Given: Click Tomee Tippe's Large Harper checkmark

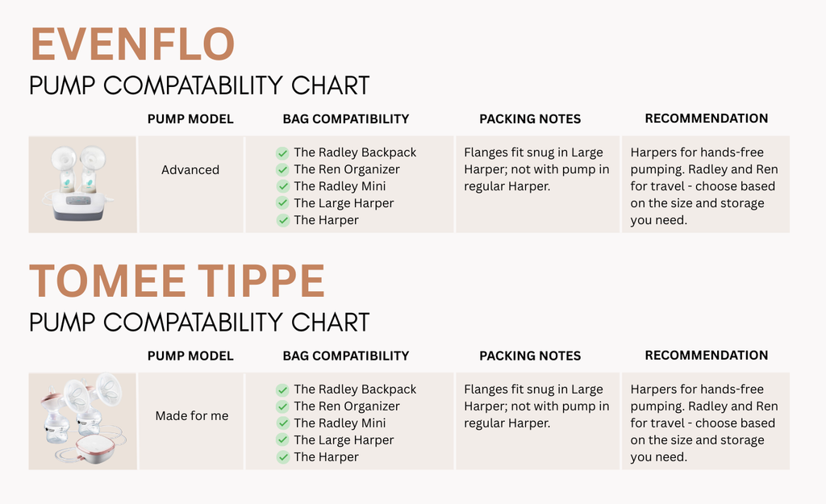Looking at the screenshot, I should click(282, 440).
